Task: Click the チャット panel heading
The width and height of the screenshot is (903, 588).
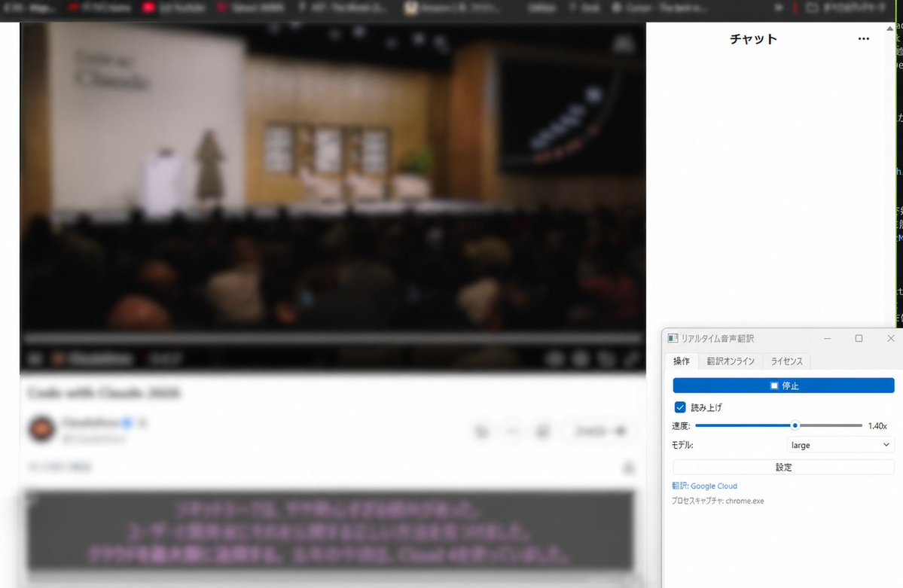Action: 753,38
